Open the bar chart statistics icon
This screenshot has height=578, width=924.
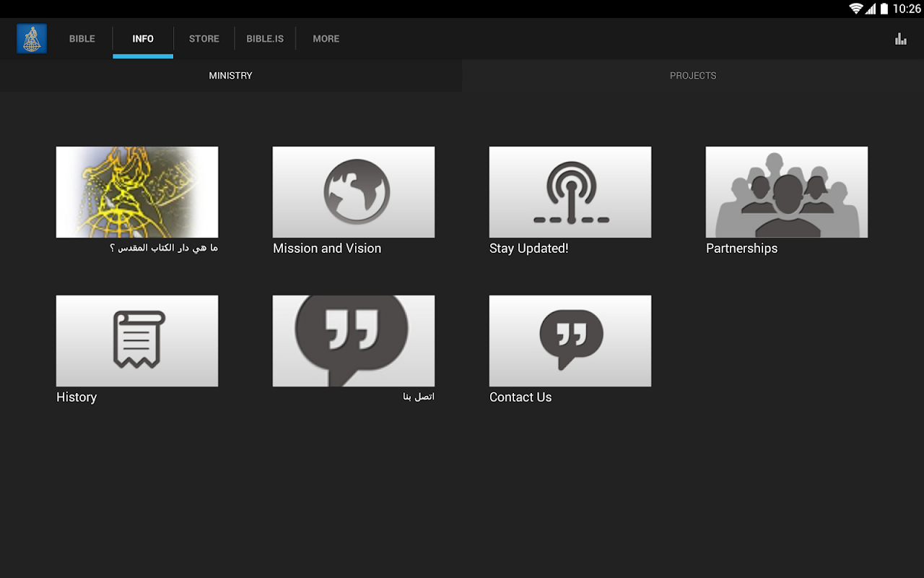pos(901,39)
